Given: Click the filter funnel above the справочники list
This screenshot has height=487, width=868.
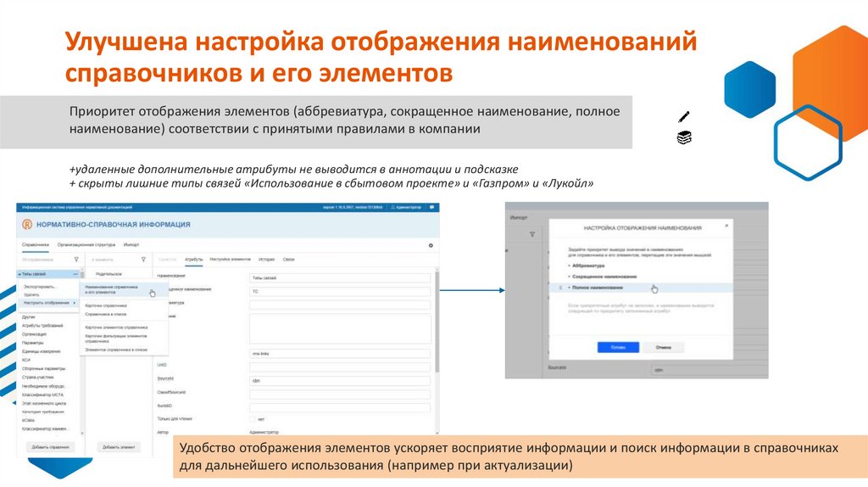Looking at the screenshot, I should click(76, 260).
